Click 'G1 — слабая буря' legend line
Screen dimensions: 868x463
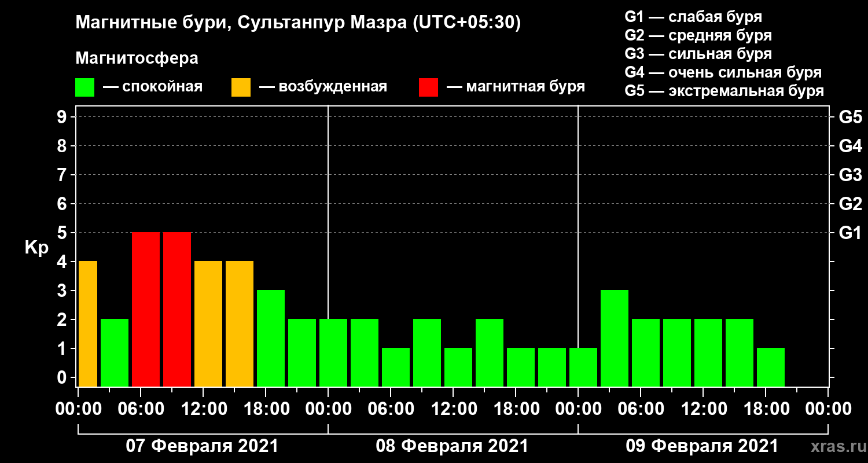(693, 16)
